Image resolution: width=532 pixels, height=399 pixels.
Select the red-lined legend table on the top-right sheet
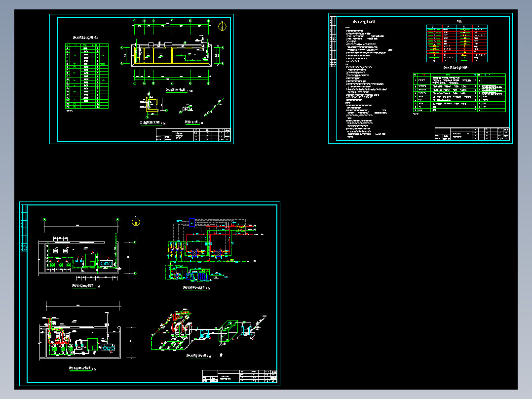[456, 43]
